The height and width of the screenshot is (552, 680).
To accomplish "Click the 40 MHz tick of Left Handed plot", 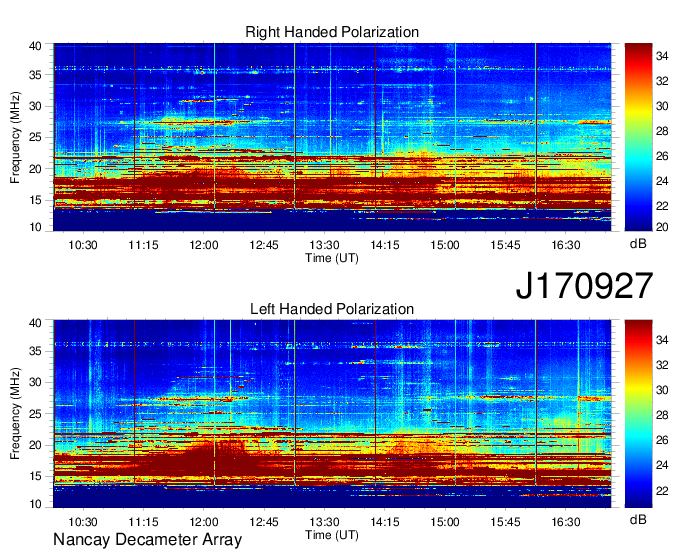I will (x=35, y=323).
